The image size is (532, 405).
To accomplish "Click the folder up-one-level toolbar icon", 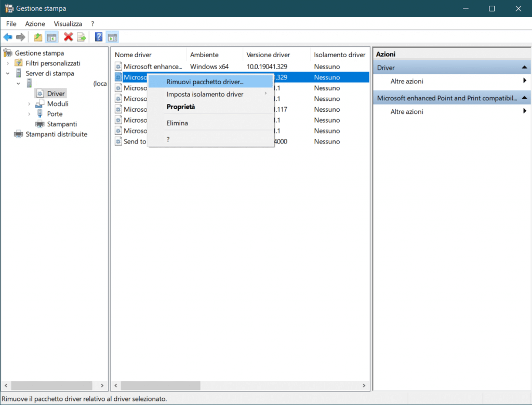I will tap(38, 37).
